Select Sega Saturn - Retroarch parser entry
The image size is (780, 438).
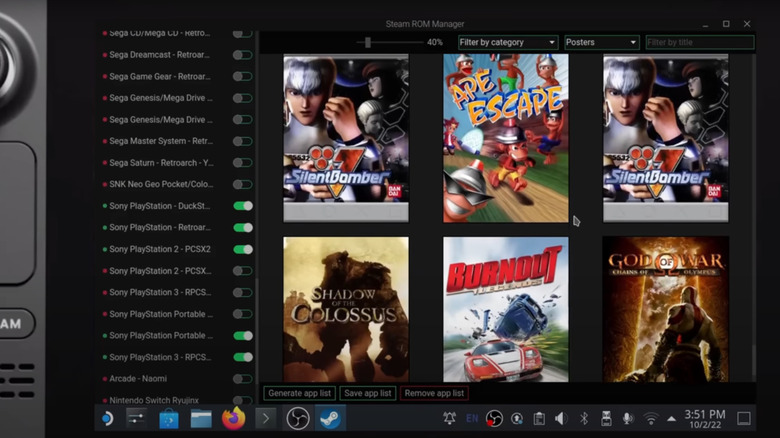point(160,162)
